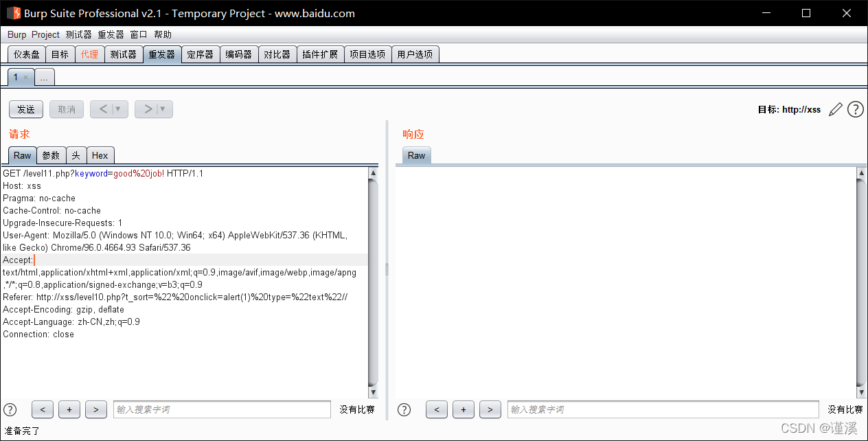Click the Burp Suite logo icon in title bar
The image size is (868, 441).
click(x=13, y=12)
